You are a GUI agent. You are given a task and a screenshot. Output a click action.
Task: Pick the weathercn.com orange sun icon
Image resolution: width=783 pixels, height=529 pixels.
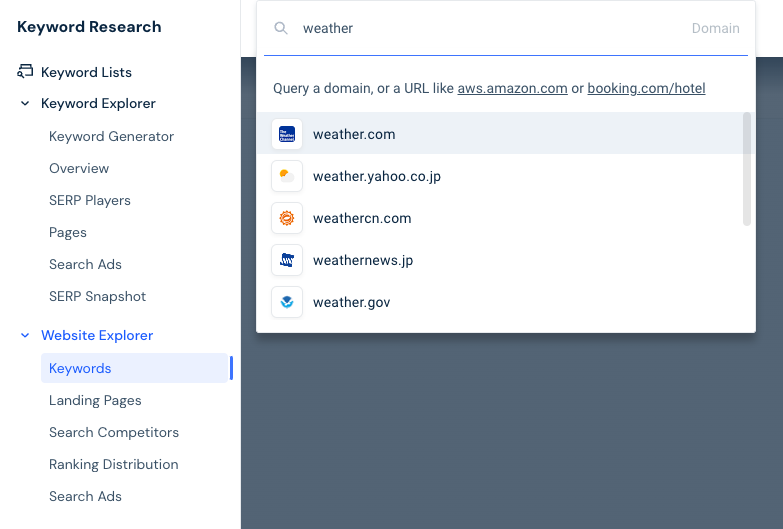coord(287,218)
